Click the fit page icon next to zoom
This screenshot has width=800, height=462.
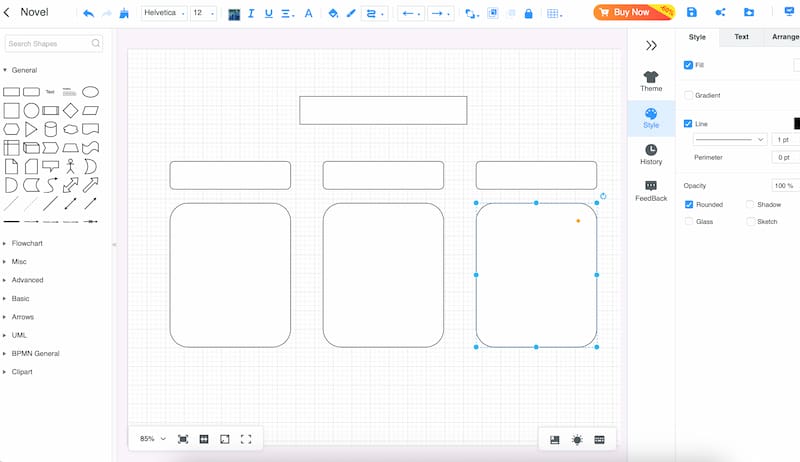(183, 439)
